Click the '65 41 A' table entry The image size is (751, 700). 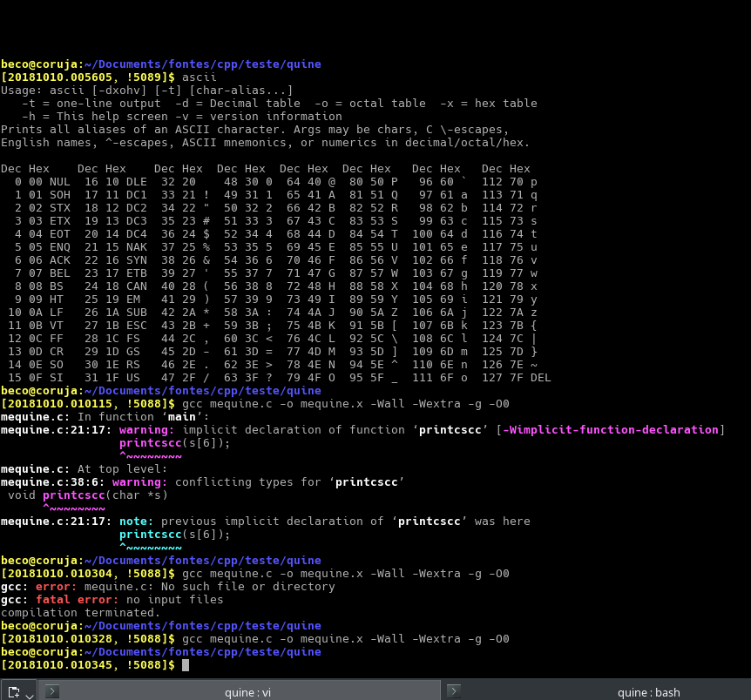point(311,195)
